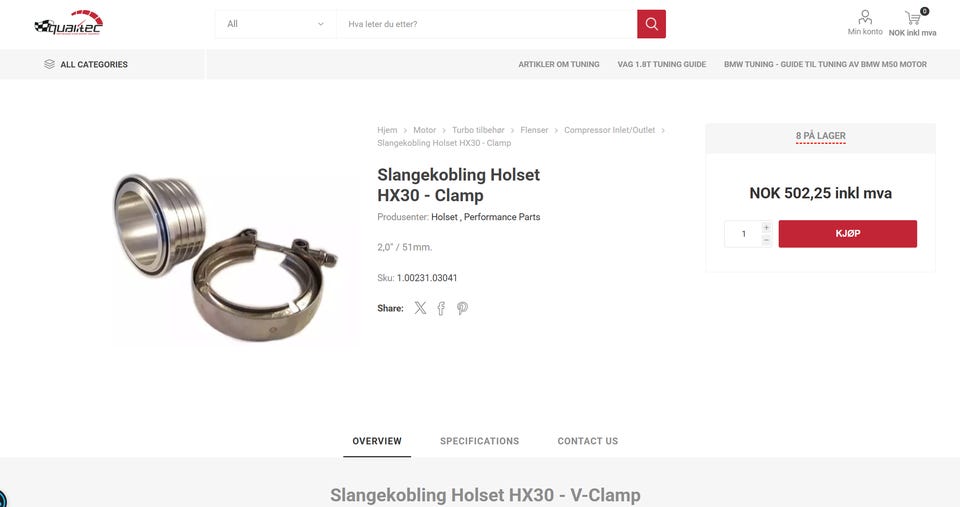The image size is (960, 507).
Task: Open the shopping cart icon
Action: 913,18
